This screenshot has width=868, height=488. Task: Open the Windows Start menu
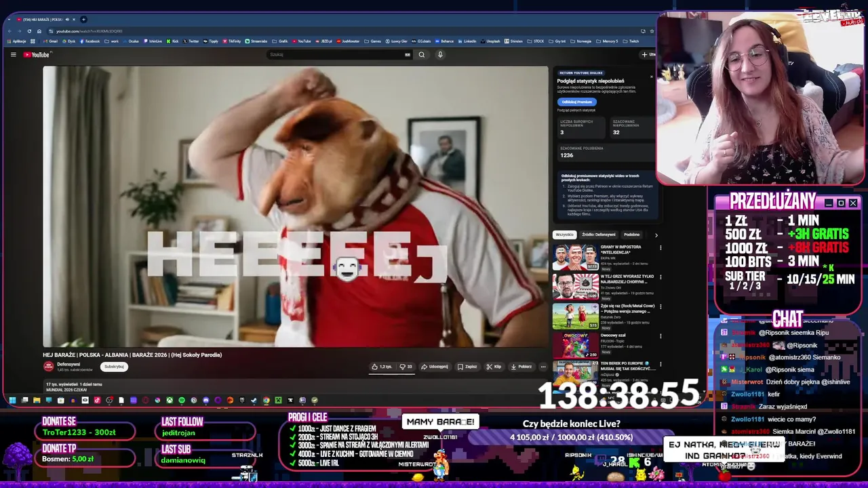point(12,401)
